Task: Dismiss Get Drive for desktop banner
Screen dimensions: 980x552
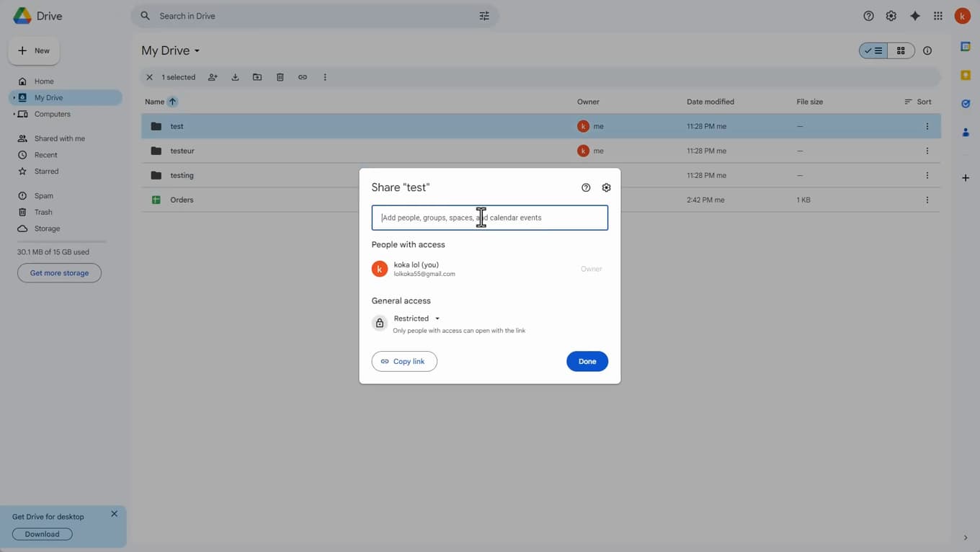Action: 114,514
